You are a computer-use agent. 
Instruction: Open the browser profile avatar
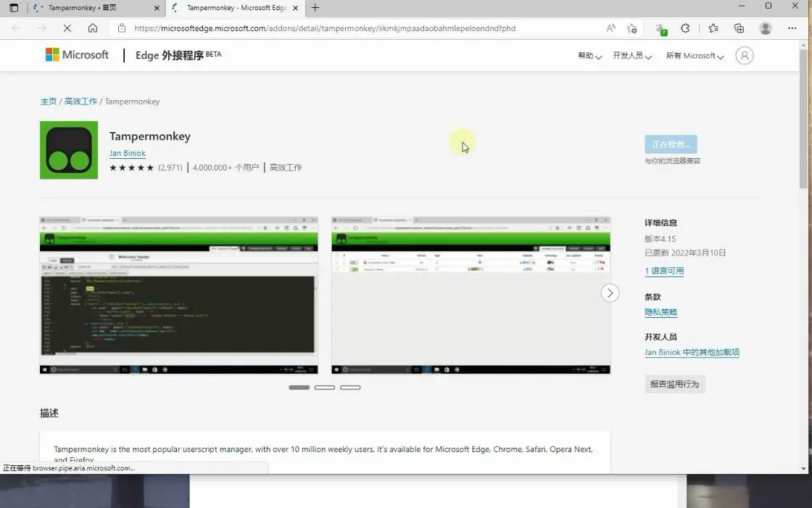pos(766,28)
